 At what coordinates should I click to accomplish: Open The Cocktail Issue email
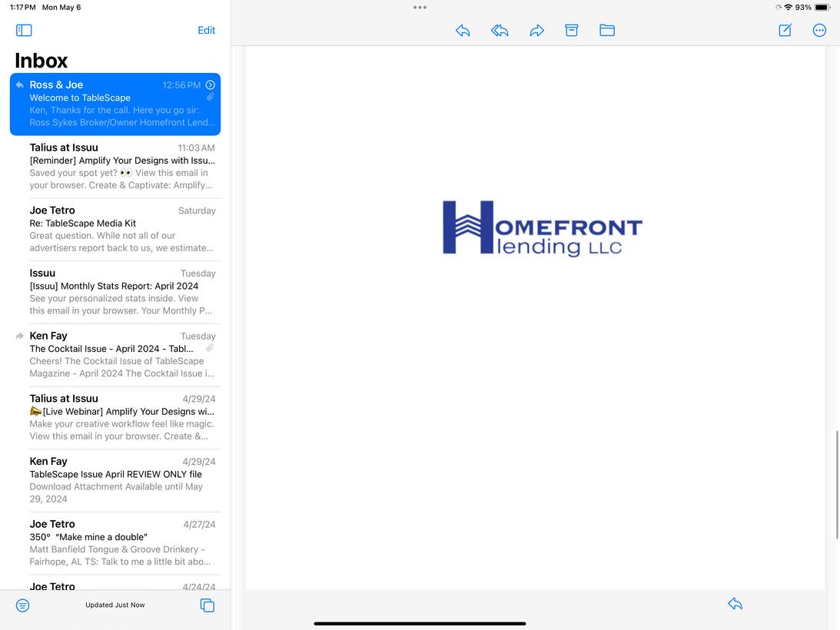click(115, 355)
